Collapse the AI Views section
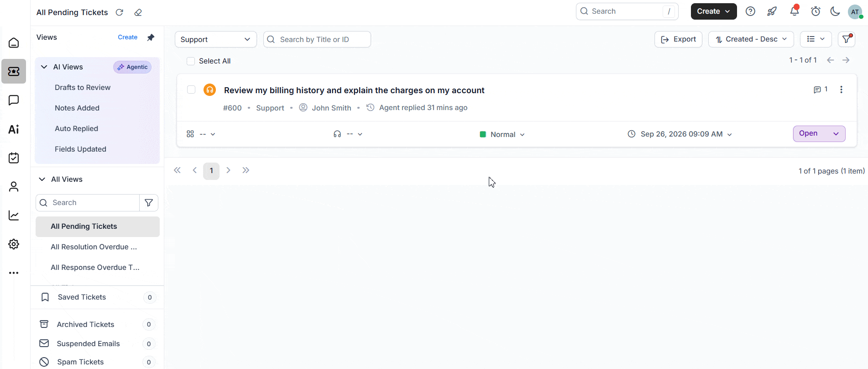 coord(44,67)
